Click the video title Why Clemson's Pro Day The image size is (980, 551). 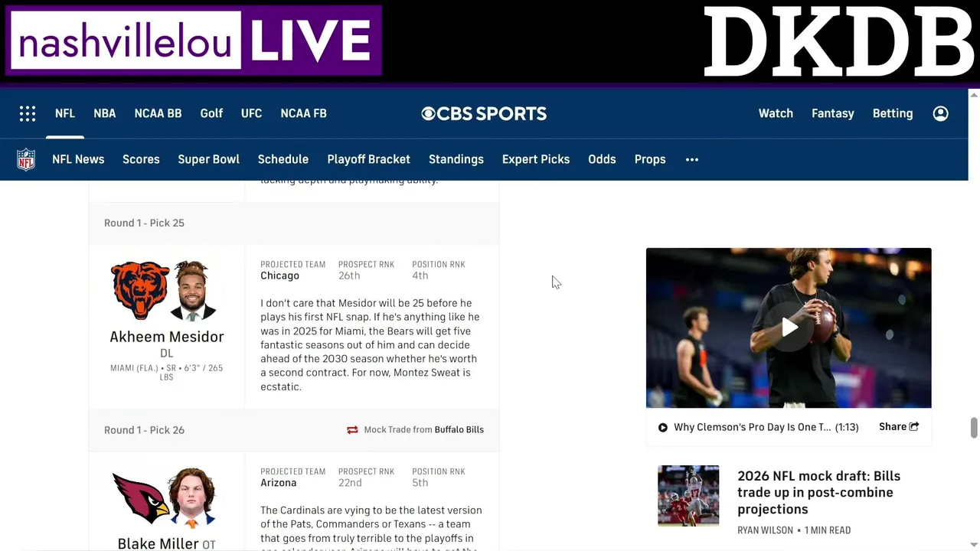click(752, 427)
